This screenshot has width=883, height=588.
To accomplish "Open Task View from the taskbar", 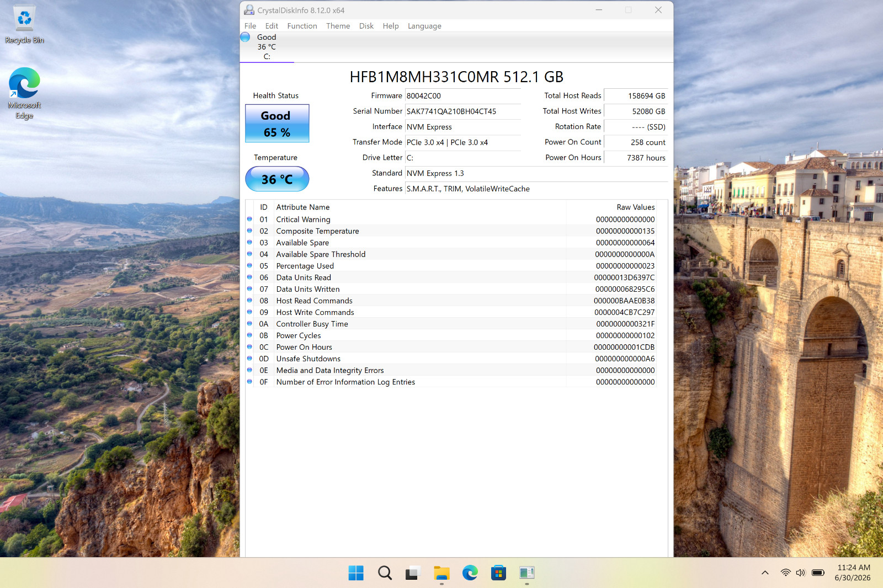I will point(413,573).
